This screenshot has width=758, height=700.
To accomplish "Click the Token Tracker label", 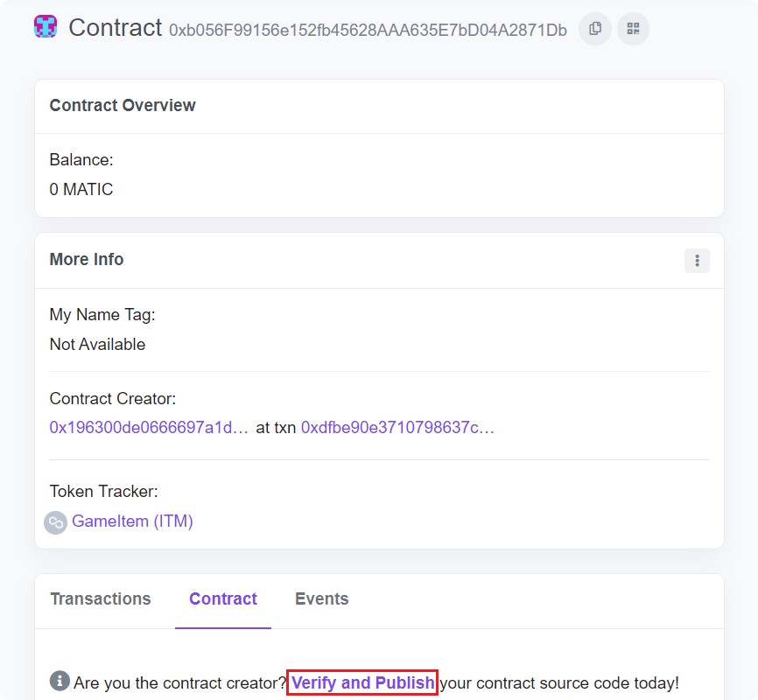I will pyautogui.click(x=103, y=491).
